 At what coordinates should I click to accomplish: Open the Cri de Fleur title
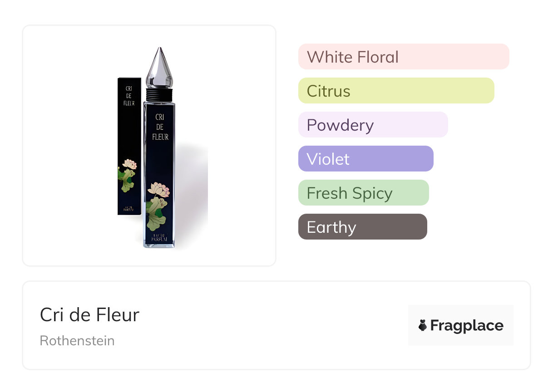click(89, 314)
